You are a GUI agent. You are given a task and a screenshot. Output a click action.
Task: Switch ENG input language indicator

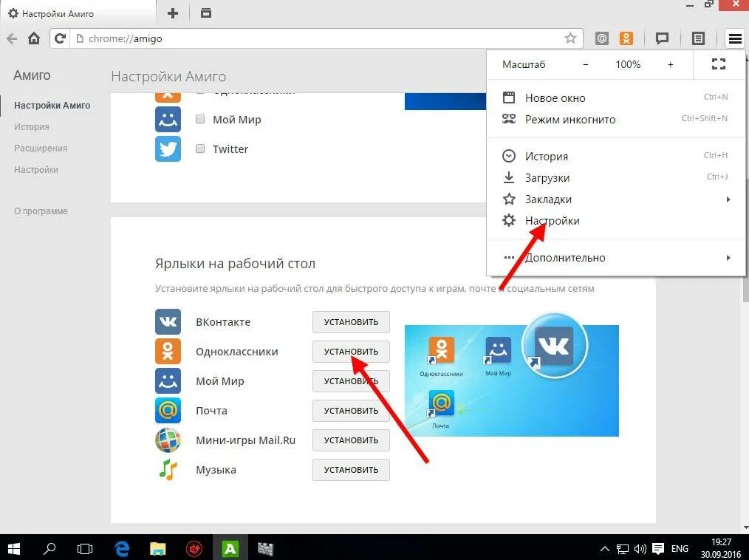(x=680, y=548)
